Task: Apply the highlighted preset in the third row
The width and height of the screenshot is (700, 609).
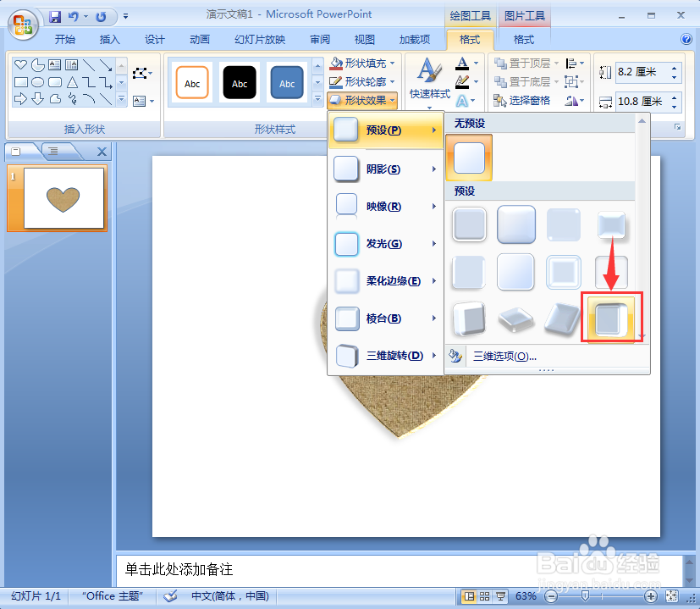Action: click(611, 318)
